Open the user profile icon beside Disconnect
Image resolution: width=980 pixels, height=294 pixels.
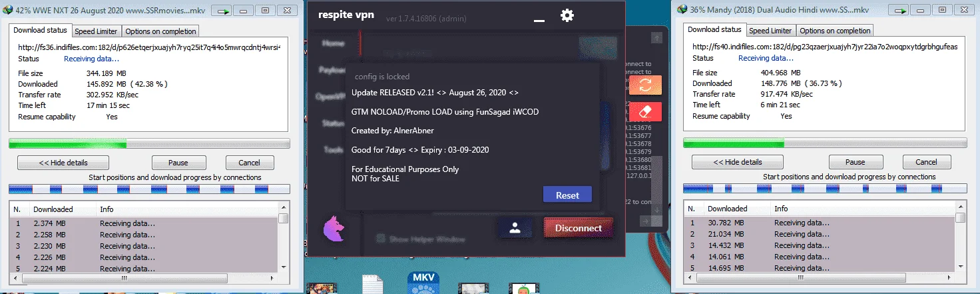(515, 227)
